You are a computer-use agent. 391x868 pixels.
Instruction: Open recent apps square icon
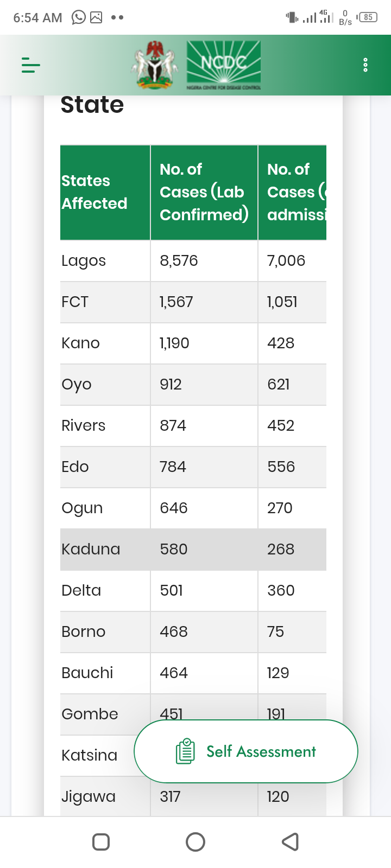point(101,842)
